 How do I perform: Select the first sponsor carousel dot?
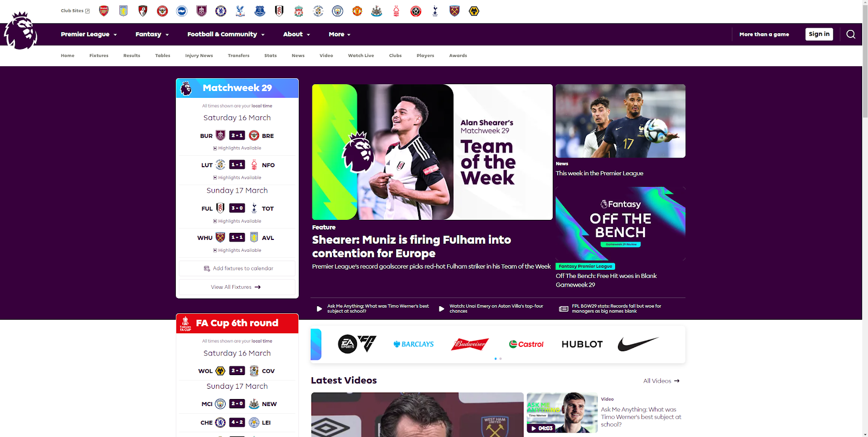point(496,359)
